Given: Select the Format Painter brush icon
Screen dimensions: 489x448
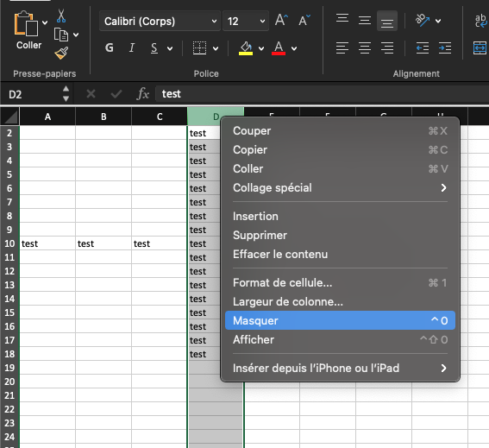Looking at the screenshot, I should coord(61,53).
